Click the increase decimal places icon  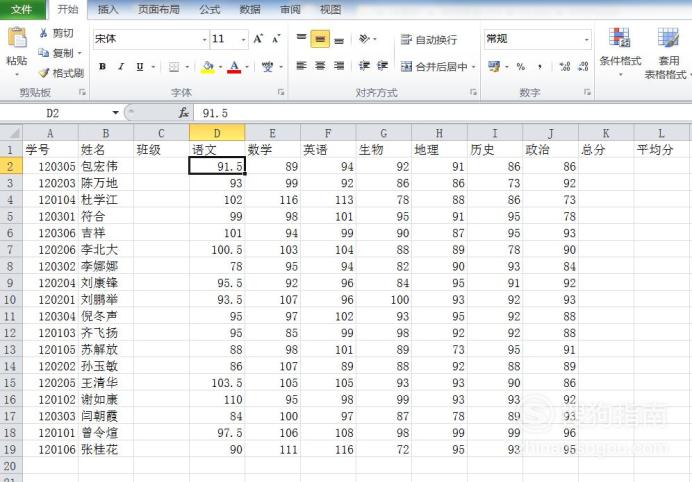coord(564,67)
